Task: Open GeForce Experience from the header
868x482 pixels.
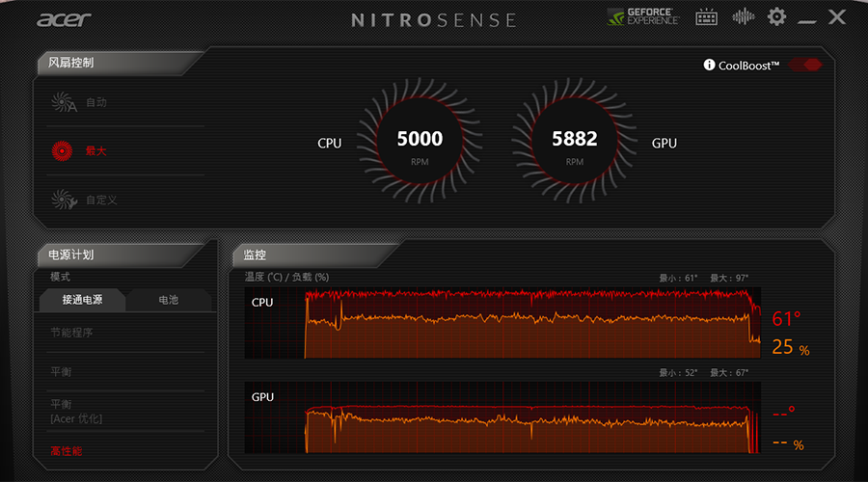Action: 643,16
